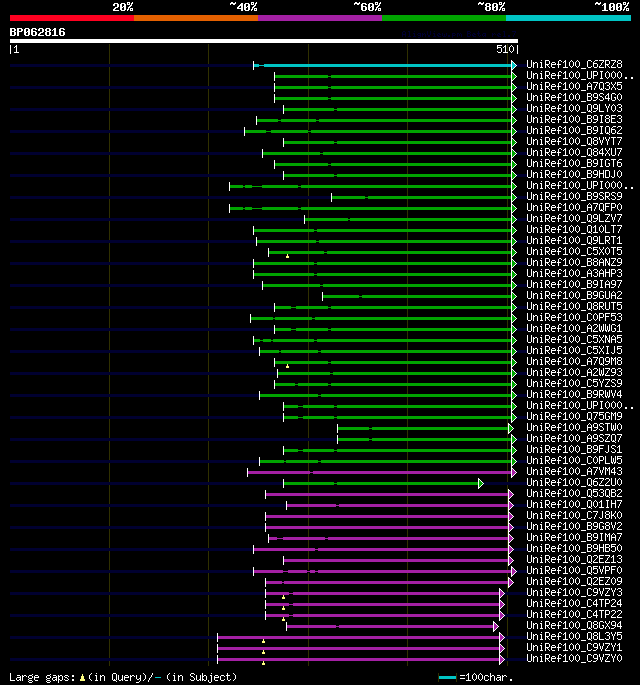The image size is (640, 685).
Task: Click the UniRef100_C5X0T5 label
Action: (x=574, y=252)
